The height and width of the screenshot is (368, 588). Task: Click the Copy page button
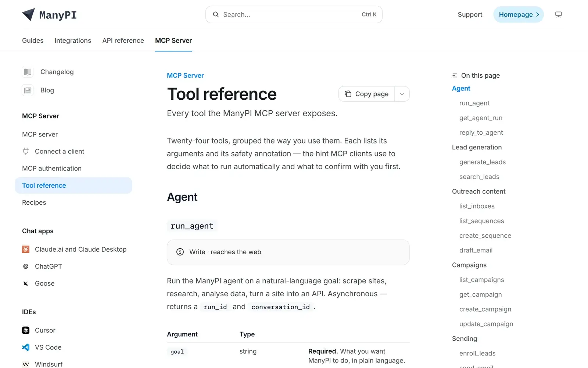pyautogui.click(x=366, y=94)
